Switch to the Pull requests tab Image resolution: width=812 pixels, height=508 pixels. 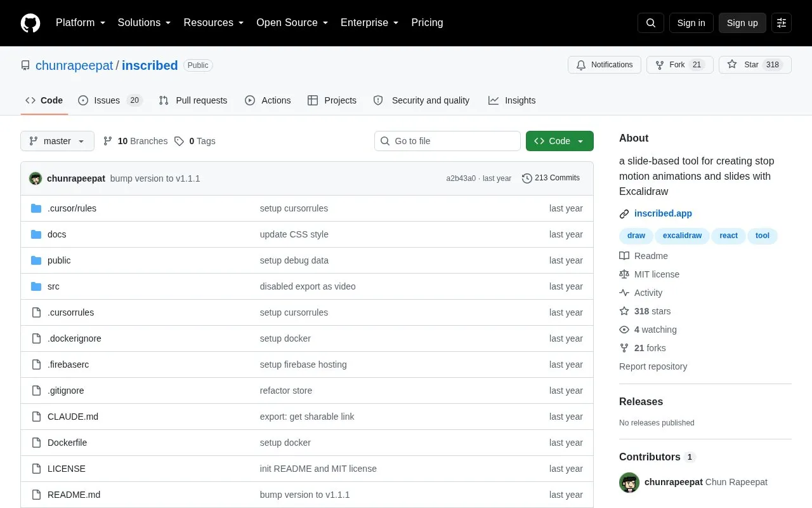pyautogui.click(x=193, y=100)
